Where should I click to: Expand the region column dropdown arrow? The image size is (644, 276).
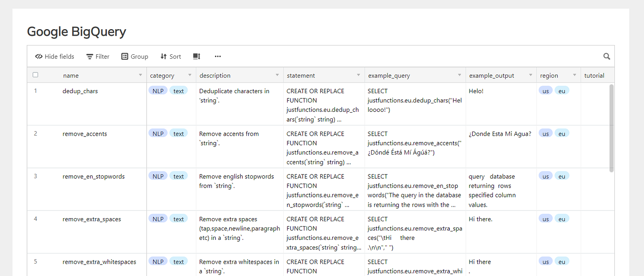coord(575,75)
